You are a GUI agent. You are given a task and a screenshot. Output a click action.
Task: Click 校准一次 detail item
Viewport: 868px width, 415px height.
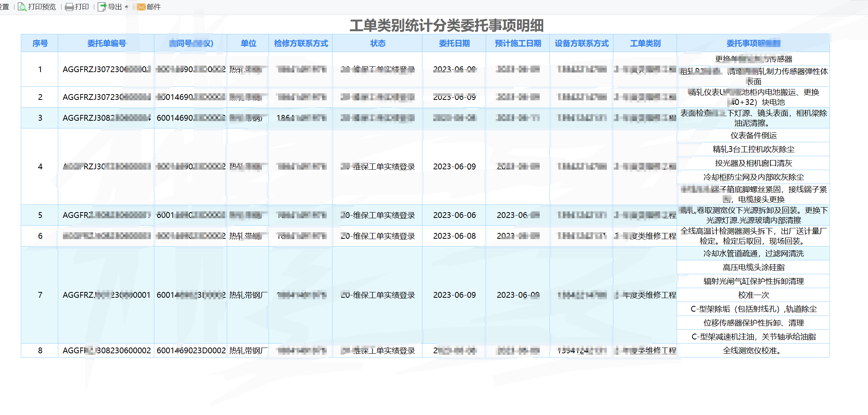coord(753,295)
